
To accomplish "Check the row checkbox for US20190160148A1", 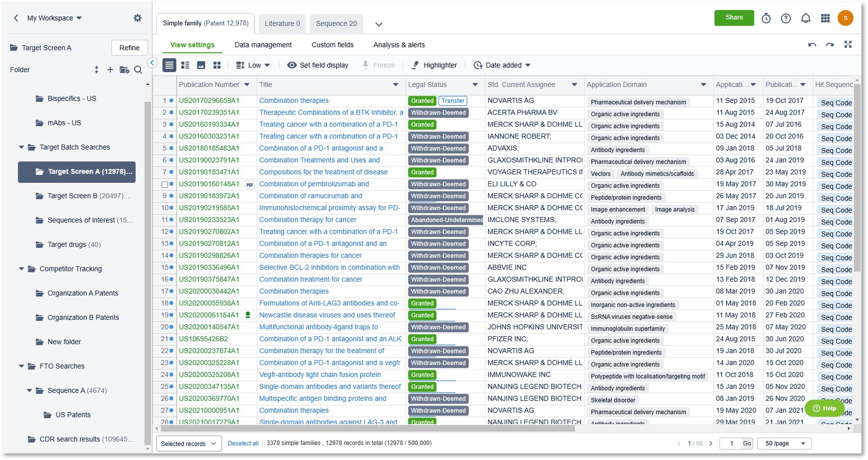I will [x=165, y=184].
